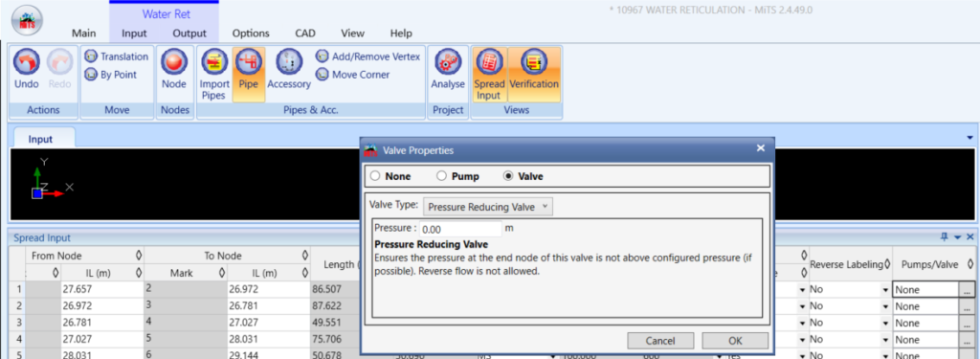Image resolution: width=980 pixels, height=359 pixels.
Task: Open the Input document tab list dropdown
Action: tap(969, 138)
